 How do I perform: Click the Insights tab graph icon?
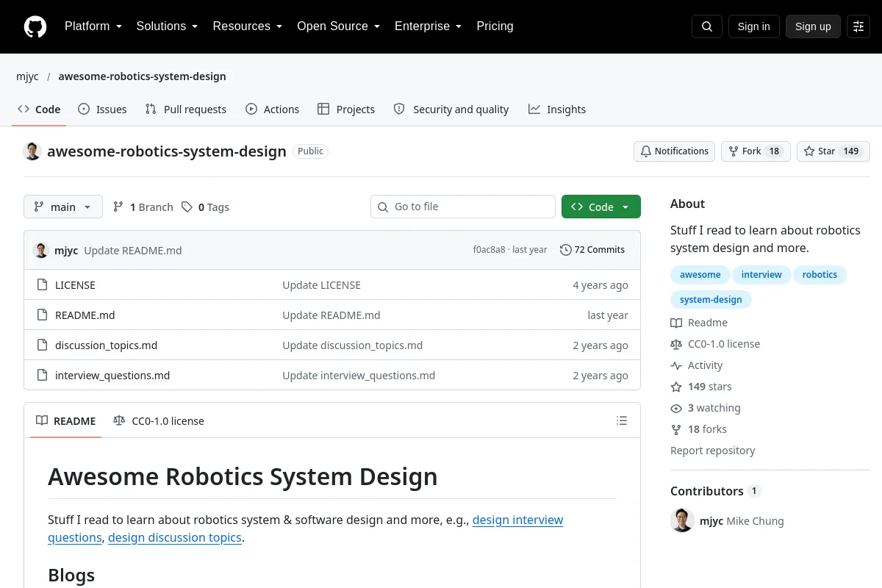pyautogui.click(x=534, y=109)
